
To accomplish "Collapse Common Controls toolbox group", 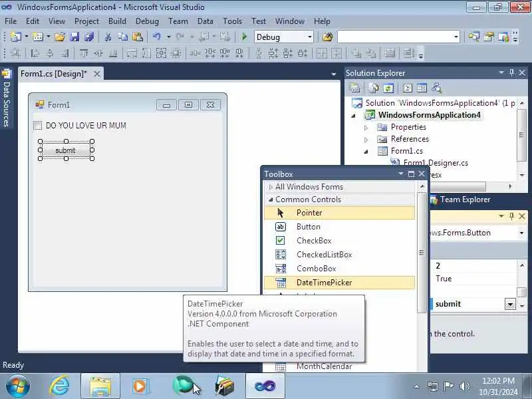I will (271, 199).
